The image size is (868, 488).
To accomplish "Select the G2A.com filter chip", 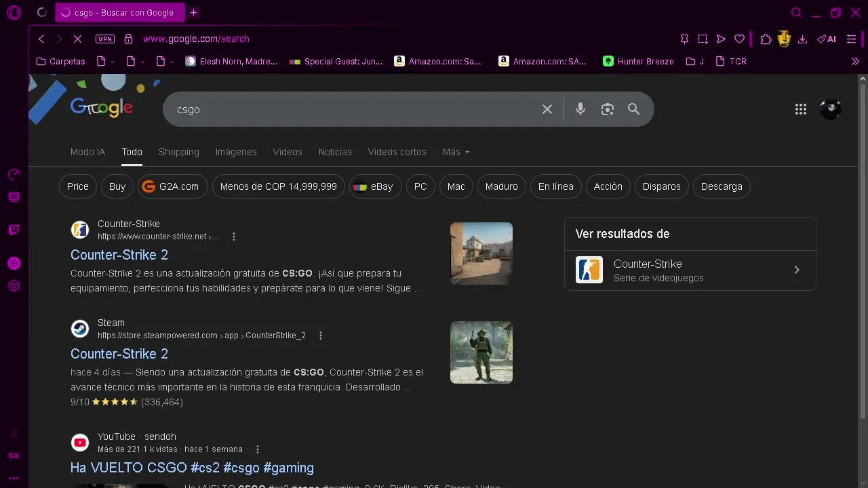I will click(x=173, y=186).
